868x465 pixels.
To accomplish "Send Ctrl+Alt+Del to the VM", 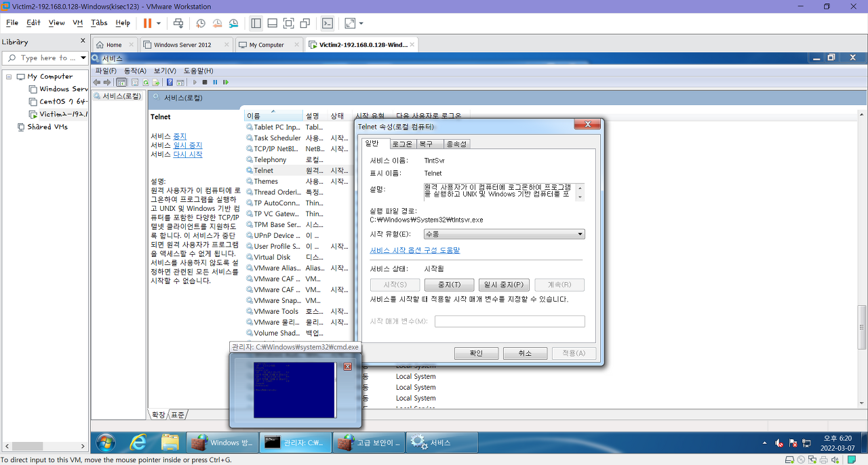I will pos(178,23).
